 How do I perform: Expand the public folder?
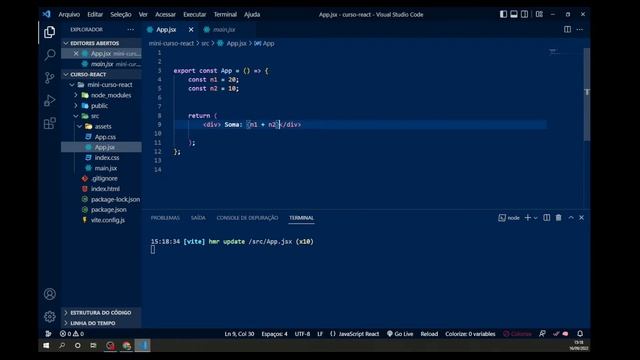[101, 106]
